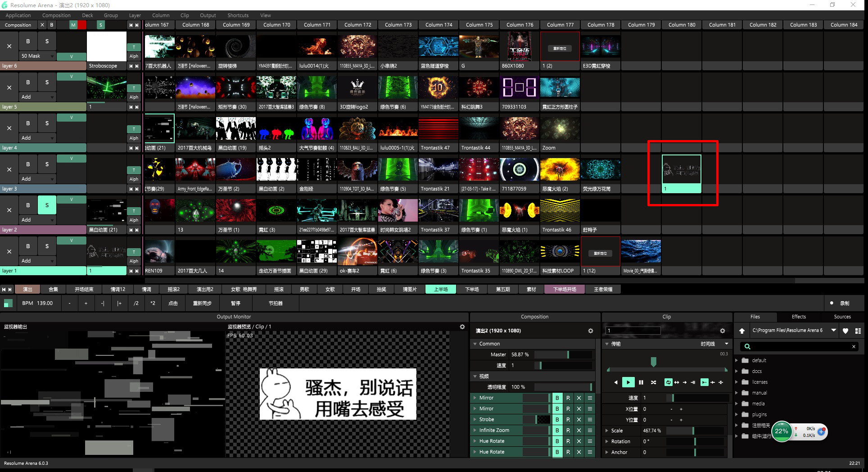This screenshot has height=472, width=868.
Task: Select the 下半场 deck button
Action: (x=472, y=289)
